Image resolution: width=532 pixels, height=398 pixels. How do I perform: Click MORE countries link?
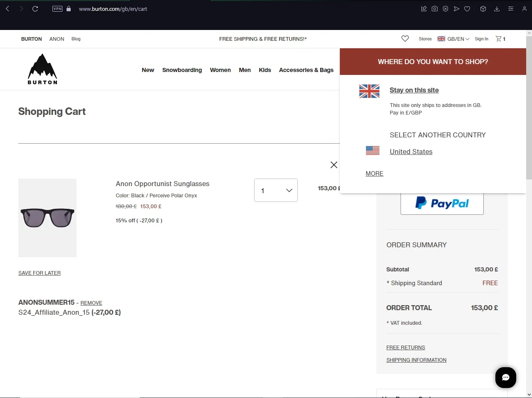[x=374, y=174]
